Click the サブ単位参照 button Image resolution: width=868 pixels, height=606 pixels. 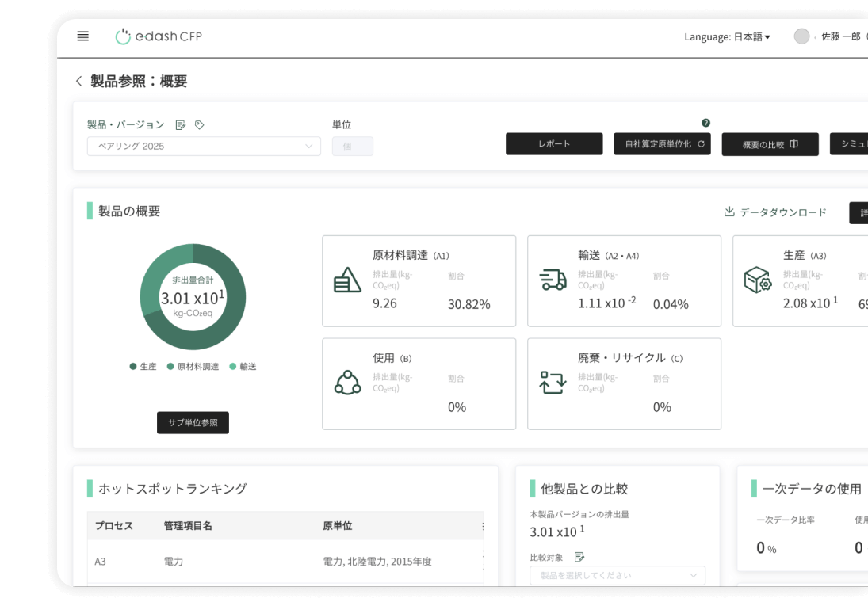[193, 423]
